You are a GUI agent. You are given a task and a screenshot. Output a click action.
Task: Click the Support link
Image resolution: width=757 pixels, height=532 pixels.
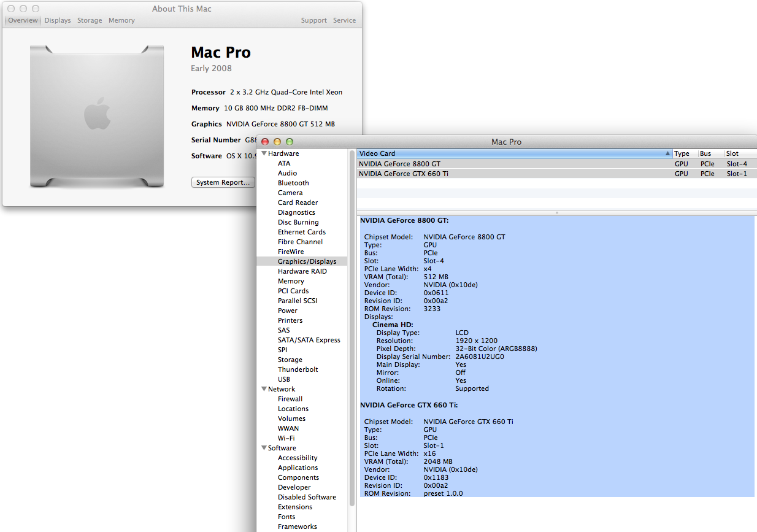pyautogui.click(x=313, y=20)
